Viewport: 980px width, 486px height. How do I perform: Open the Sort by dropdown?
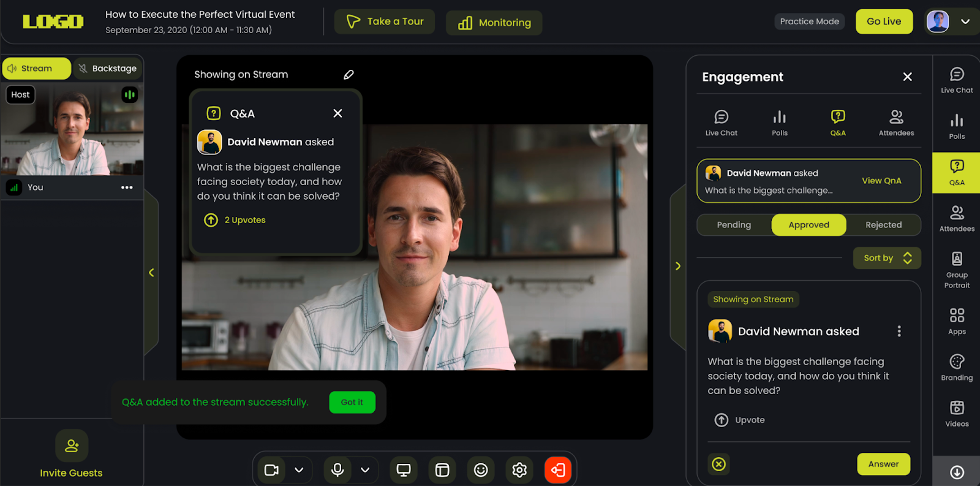[x=887, y=258]
